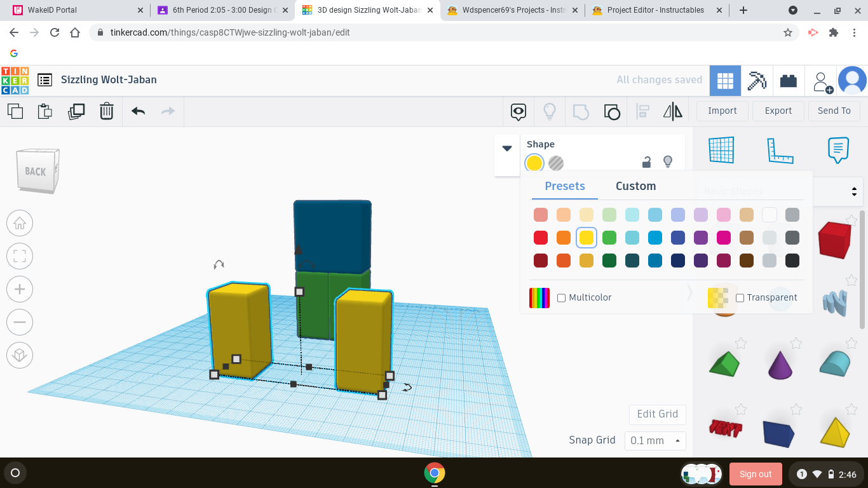Switch to 3D design grid view
Viewport: 868px width, 488px height.
[725, 81]
